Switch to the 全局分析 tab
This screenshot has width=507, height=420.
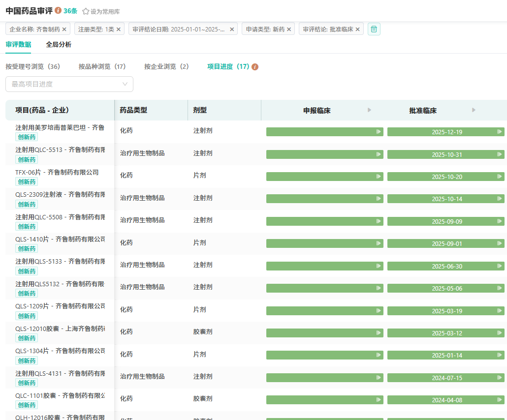59,45
